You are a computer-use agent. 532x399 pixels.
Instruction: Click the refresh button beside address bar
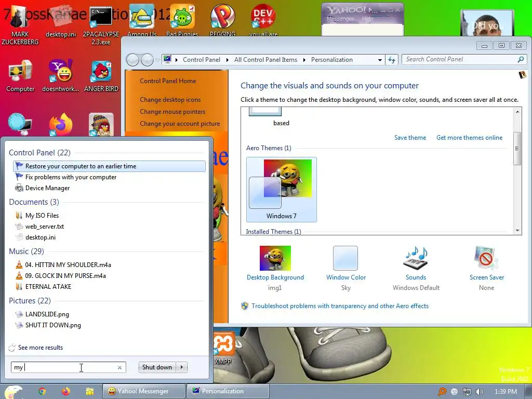pyautogui.click(x=392, y=60)
